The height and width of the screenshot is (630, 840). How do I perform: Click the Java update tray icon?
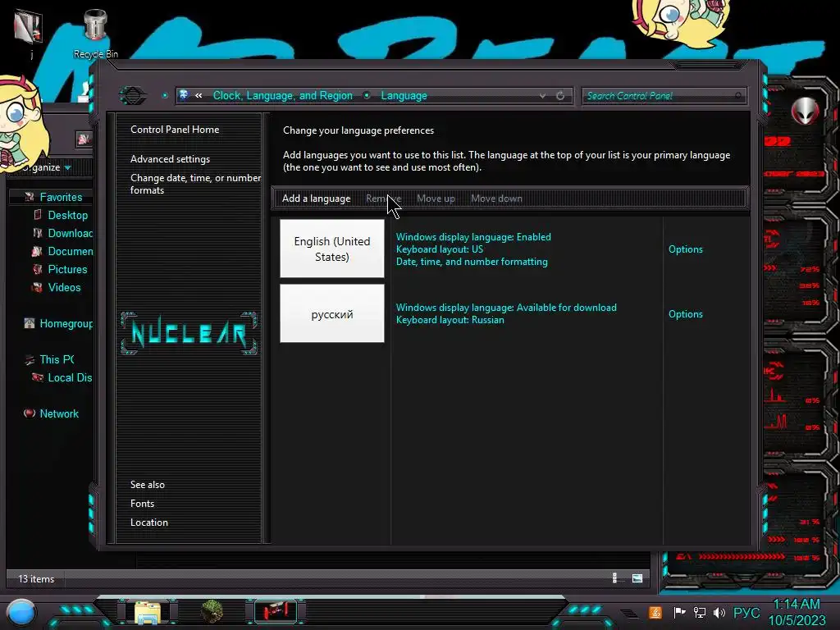click(655, 612)
